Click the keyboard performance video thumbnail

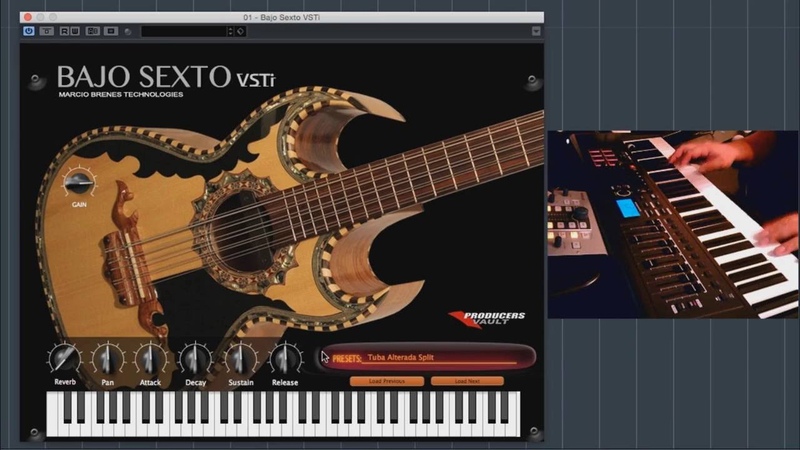click(672, 224)
